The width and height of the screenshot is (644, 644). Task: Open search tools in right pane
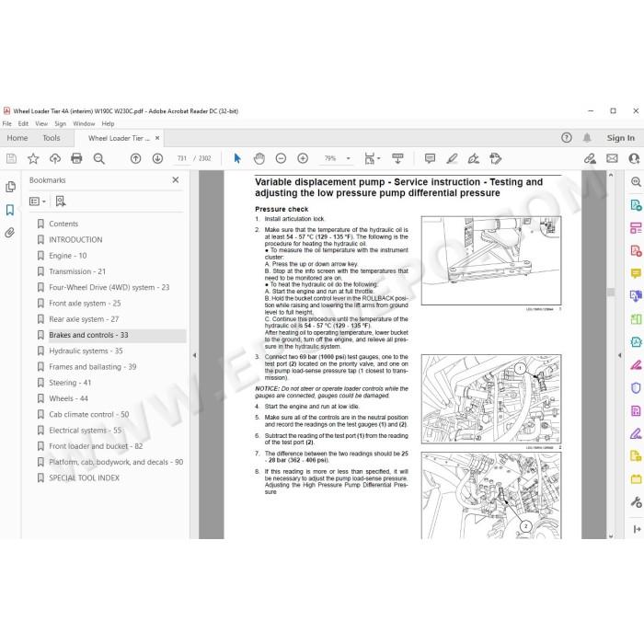tap(636, 181)
